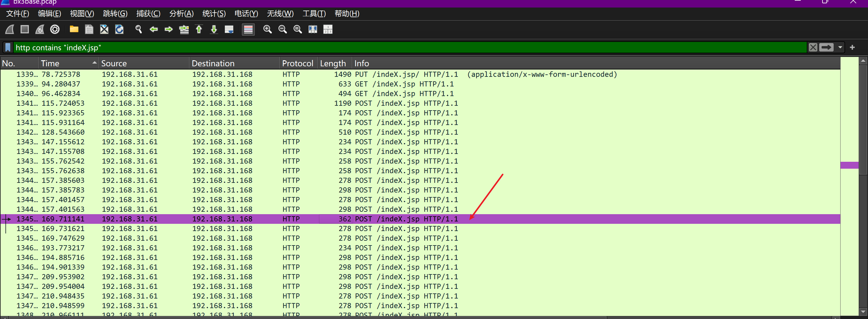Close the capture file with X icon
The width and height of the screenshot is (868, 319).
pos(104,30)
